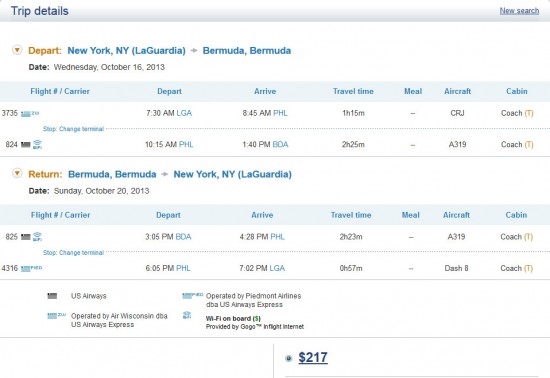Viewport: 550px width, 378px height.
Task: Click fare class (T) for flight 3735
Action: tap(529, 113)
